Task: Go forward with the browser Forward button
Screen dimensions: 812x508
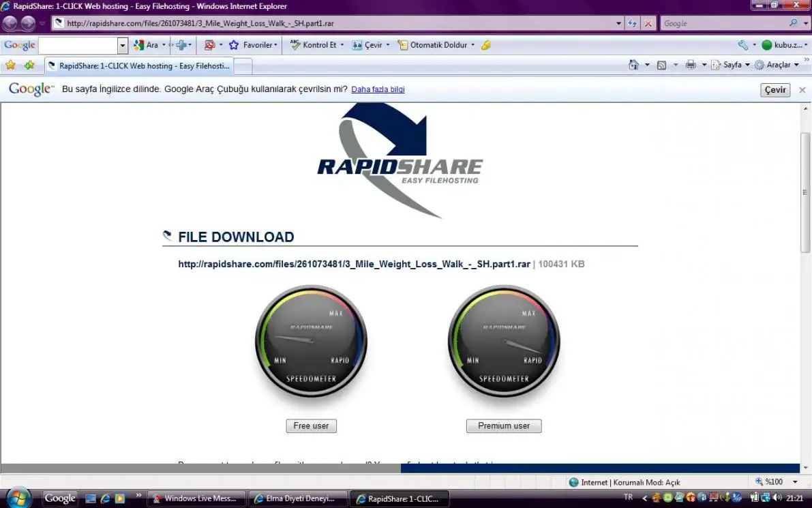Action: [28, 23]
